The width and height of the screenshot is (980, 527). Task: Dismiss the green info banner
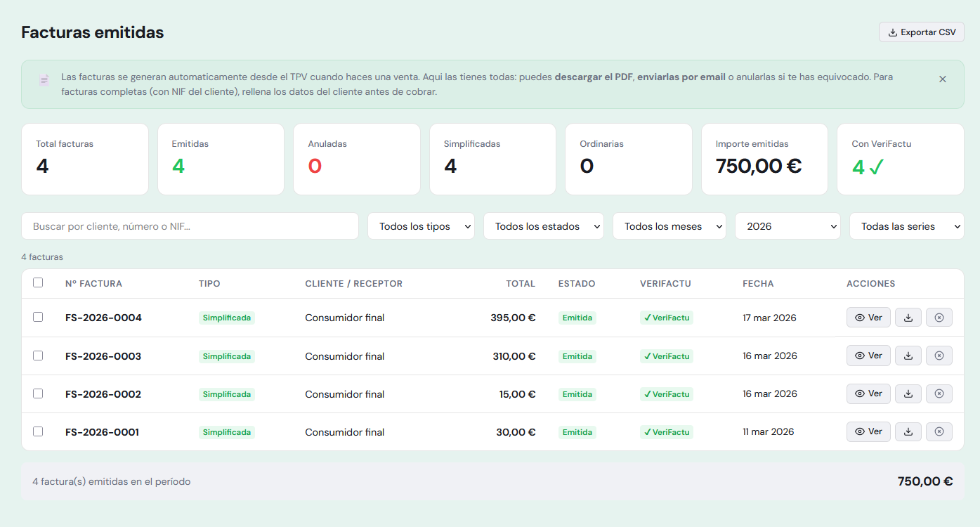(943, 79)
